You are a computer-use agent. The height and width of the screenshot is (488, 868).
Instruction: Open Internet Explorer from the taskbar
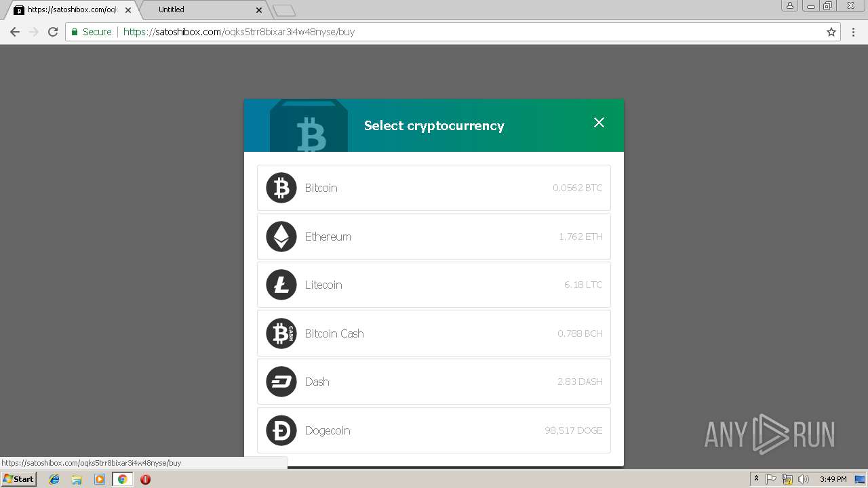(x=54, y=479)
